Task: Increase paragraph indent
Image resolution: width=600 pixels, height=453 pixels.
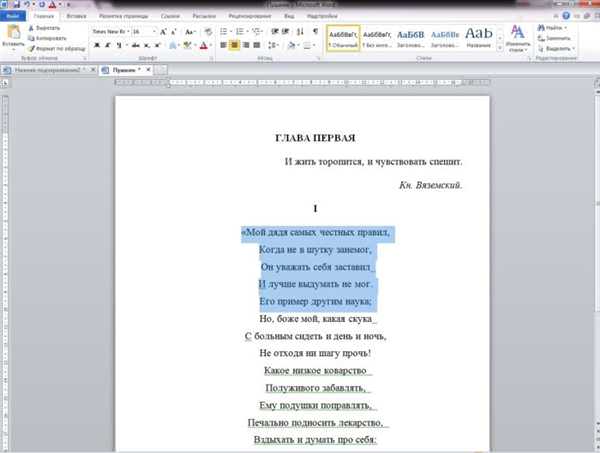Action: 285,32
